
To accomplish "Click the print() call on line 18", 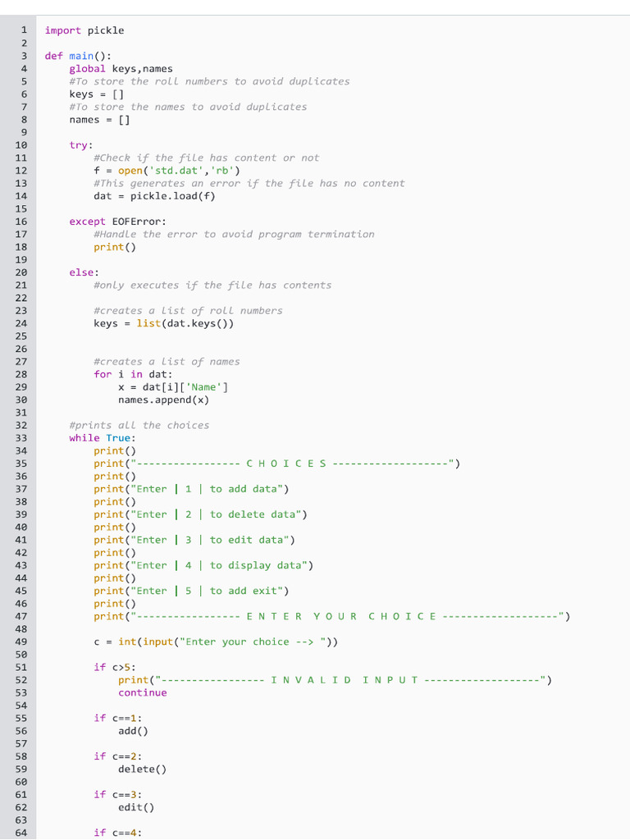I will 115,247.
